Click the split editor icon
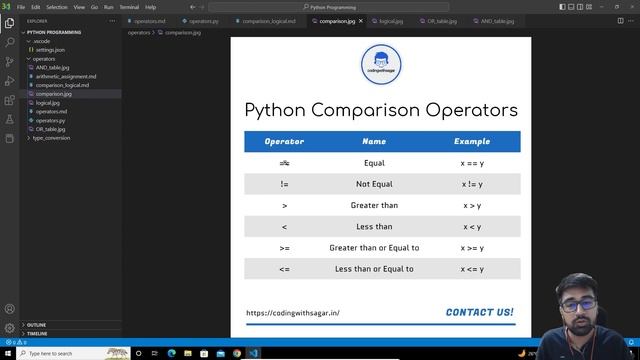 pos(620,21)
